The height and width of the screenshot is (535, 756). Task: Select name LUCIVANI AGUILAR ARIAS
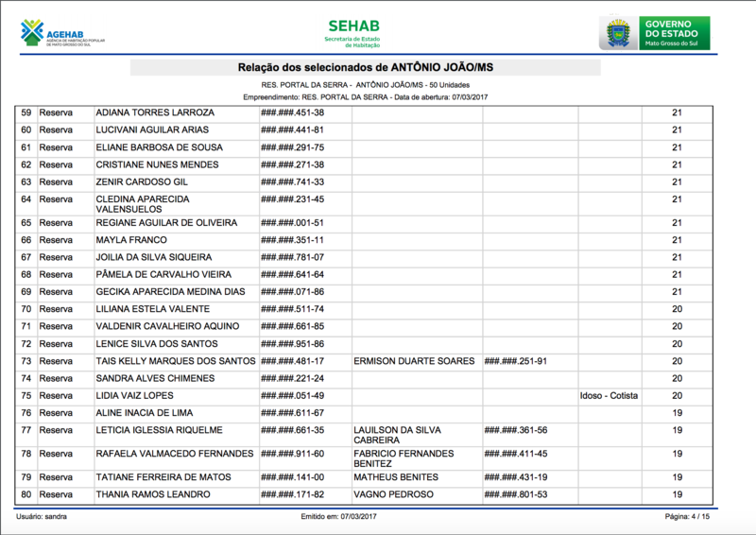152,129
